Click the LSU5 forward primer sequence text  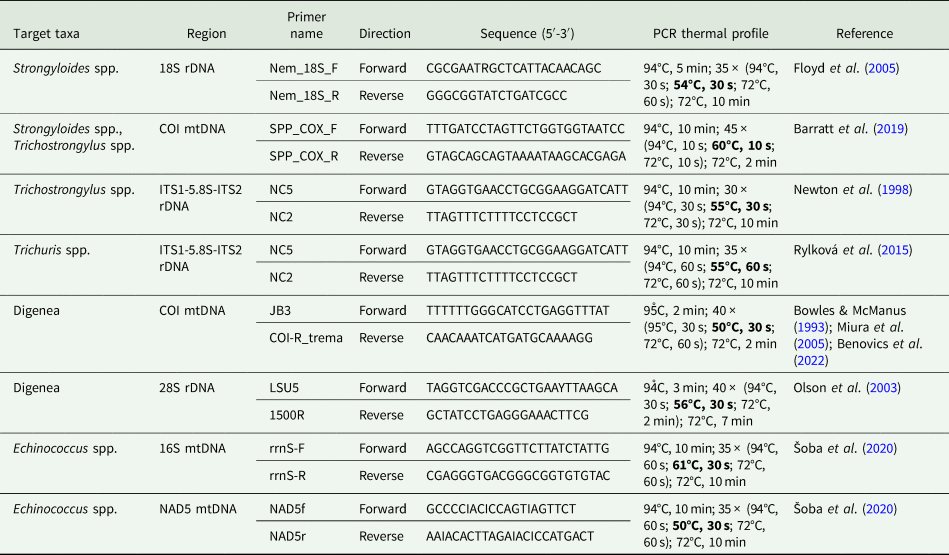pos(522,388)
